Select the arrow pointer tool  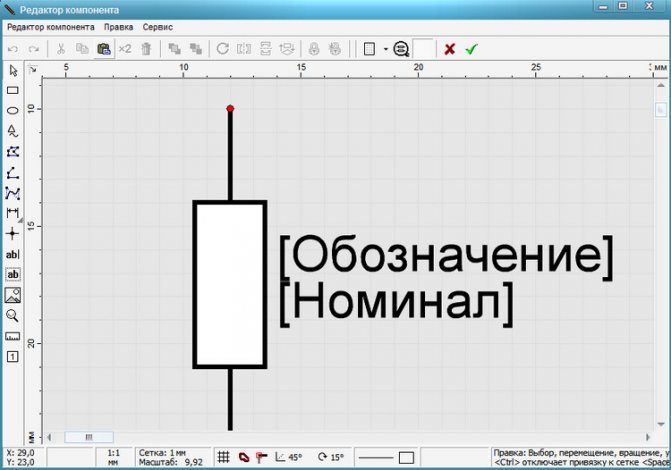pos(13,71)
